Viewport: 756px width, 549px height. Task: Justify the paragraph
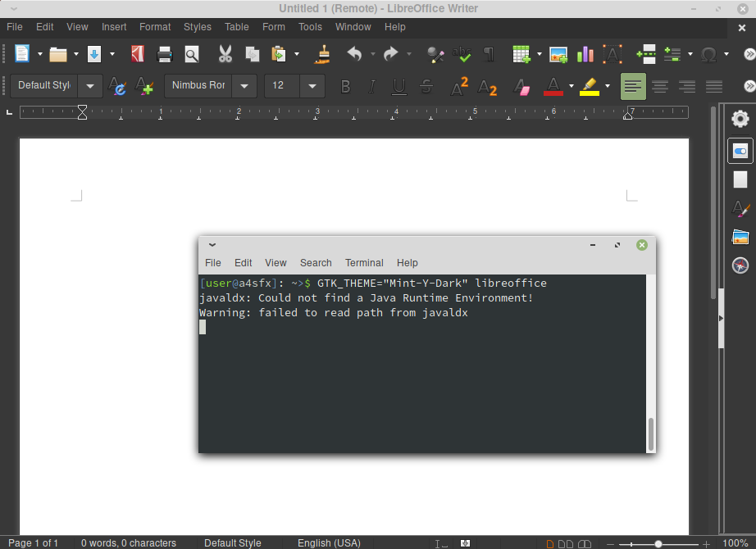[714, 87]
